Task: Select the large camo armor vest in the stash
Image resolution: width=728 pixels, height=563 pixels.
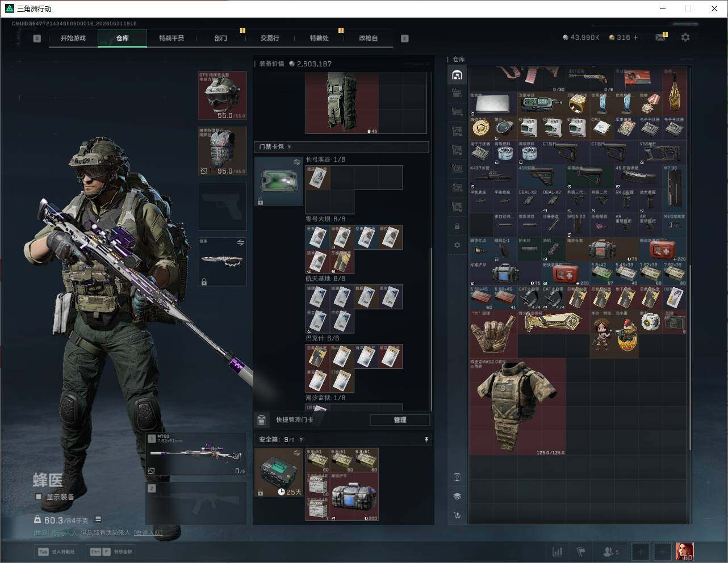Action: coord(517,406)
